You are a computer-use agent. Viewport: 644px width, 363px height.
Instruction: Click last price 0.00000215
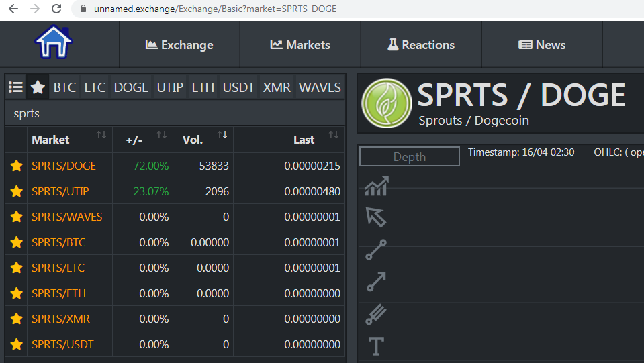[312, 166]
